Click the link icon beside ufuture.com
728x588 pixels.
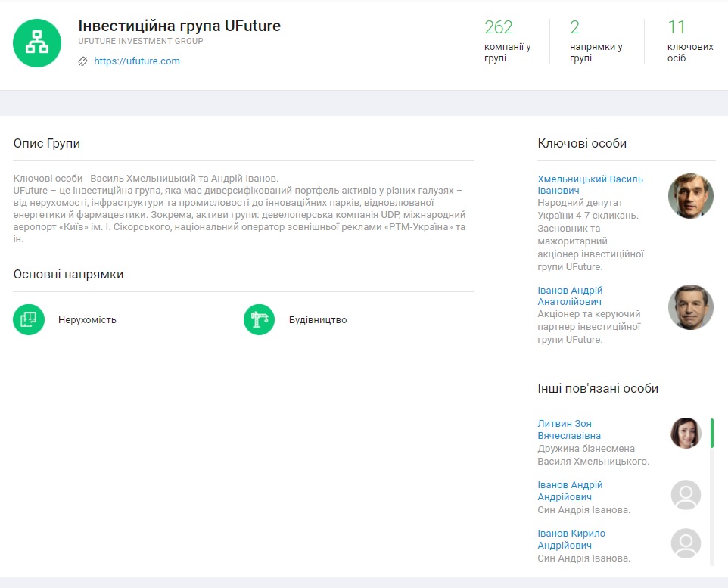(x=83, y=61)
